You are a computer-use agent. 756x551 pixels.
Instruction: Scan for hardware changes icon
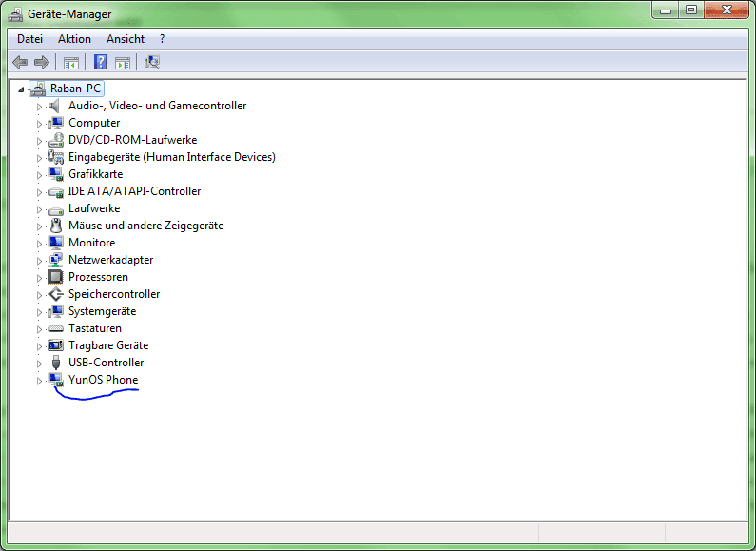pos(152,62)
